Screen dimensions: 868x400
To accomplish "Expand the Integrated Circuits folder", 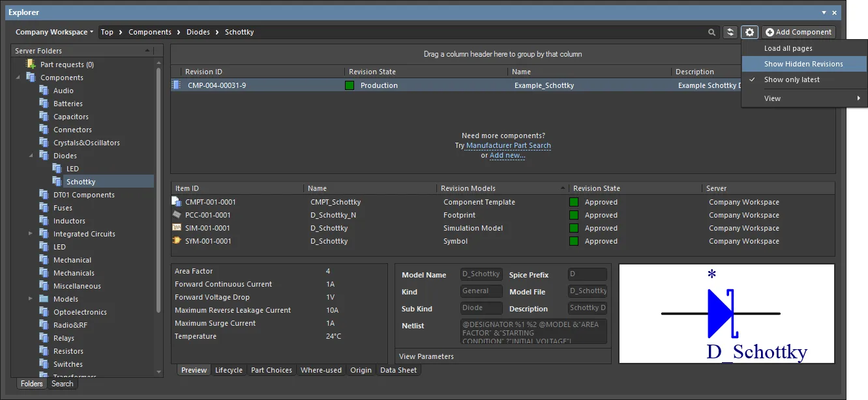I will [30, 234].
